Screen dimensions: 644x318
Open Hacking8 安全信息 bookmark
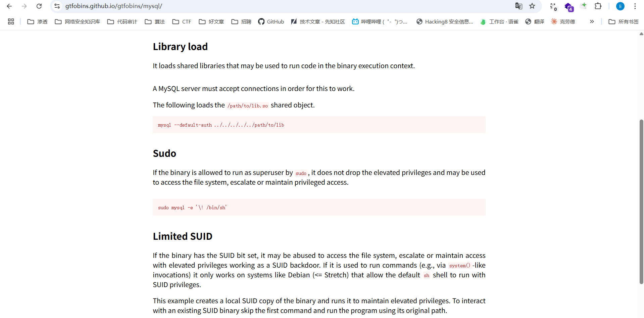(x=445, y=21)
